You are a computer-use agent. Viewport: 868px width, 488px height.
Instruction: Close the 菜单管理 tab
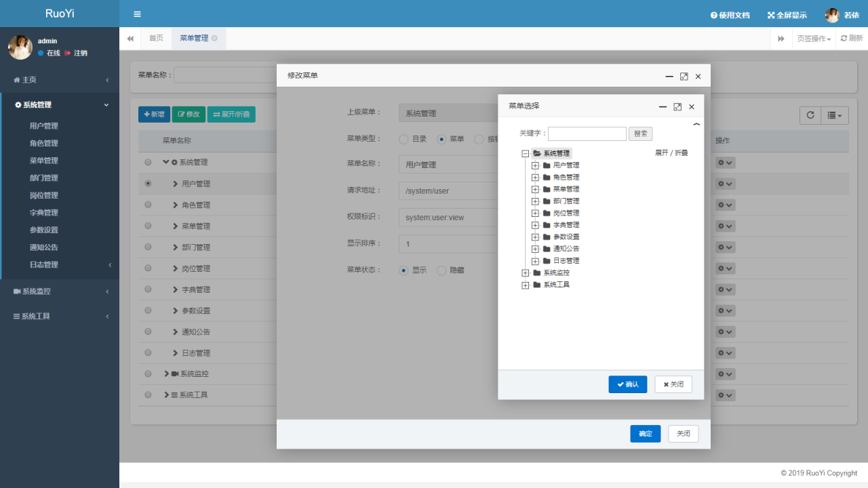[214, 39]
